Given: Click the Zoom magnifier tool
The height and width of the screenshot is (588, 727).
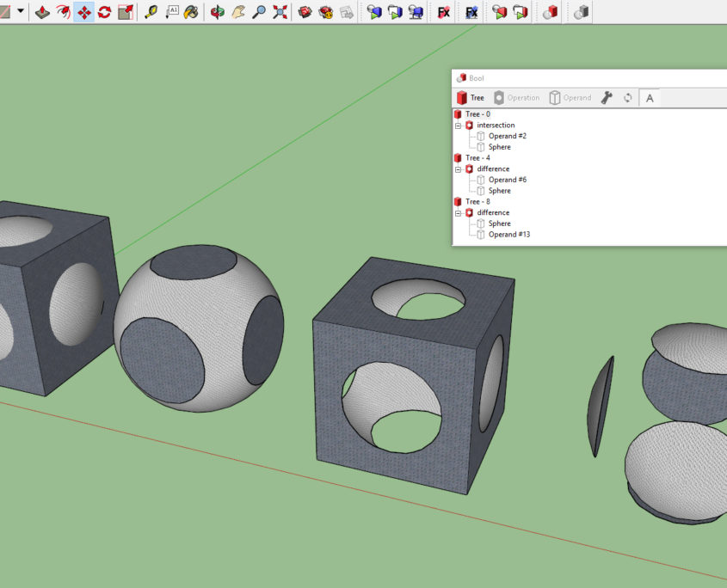Looking at the screenshot, I should pos(259,12).
